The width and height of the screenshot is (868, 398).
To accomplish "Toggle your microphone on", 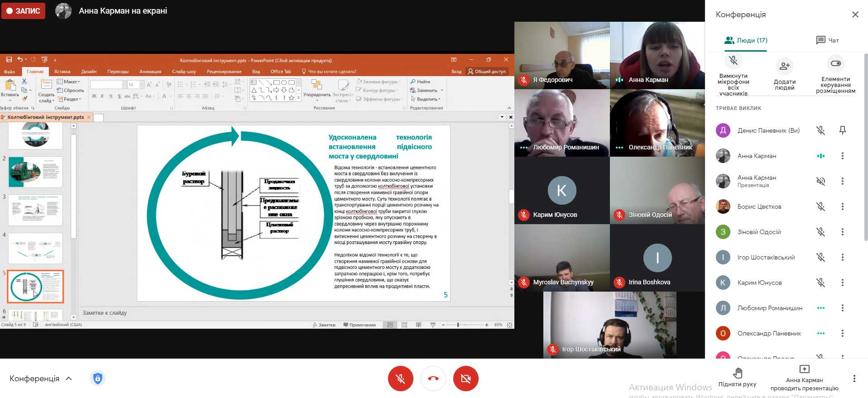I will [x=400, y=379].
